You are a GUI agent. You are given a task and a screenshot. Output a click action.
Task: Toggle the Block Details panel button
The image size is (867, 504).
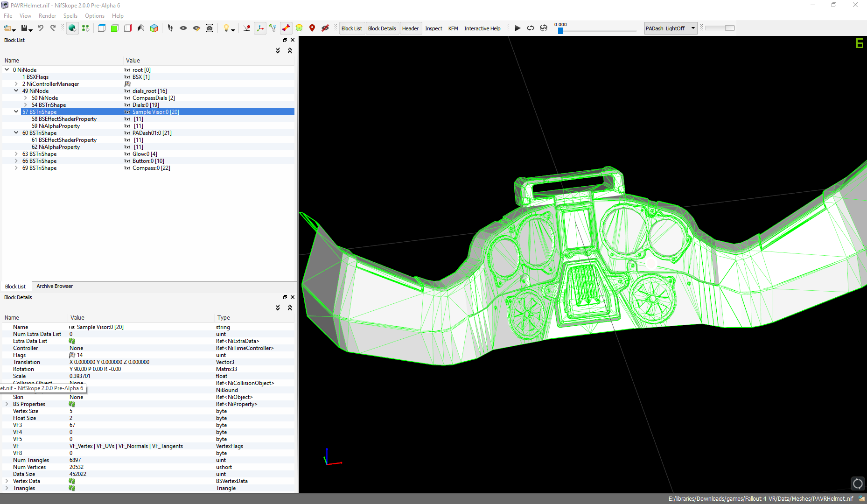[382, 28]
